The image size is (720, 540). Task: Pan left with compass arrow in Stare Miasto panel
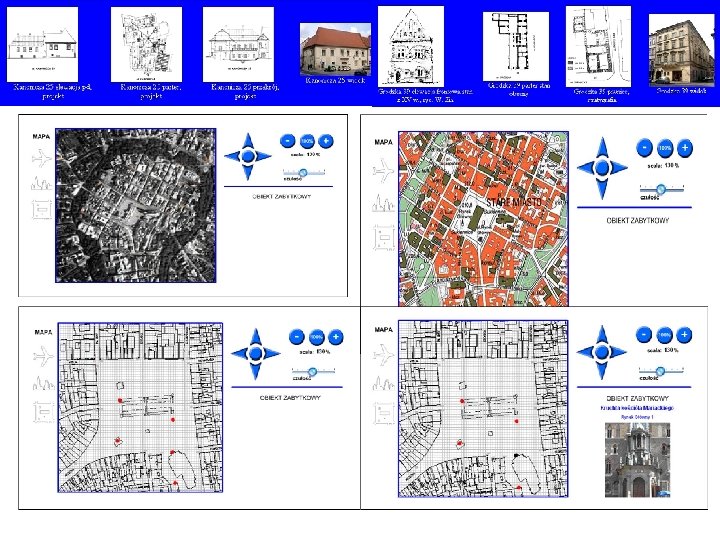pos(585,168)
